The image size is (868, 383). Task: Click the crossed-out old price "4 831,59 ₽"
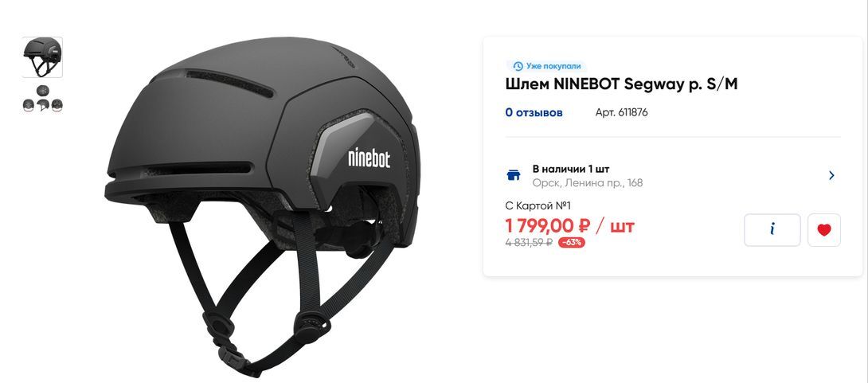[529, 242]
